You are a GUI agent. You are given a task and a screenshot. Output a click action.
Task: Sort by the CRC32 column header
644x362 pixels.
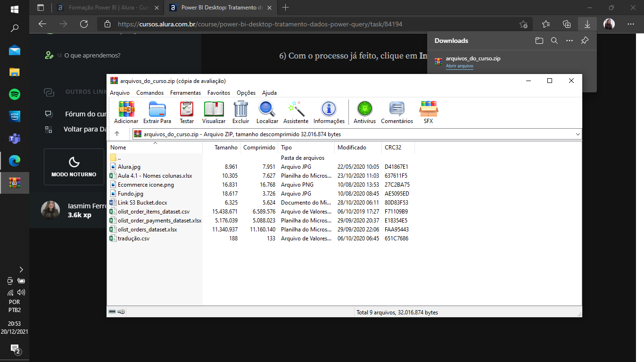tap(398, 148)
